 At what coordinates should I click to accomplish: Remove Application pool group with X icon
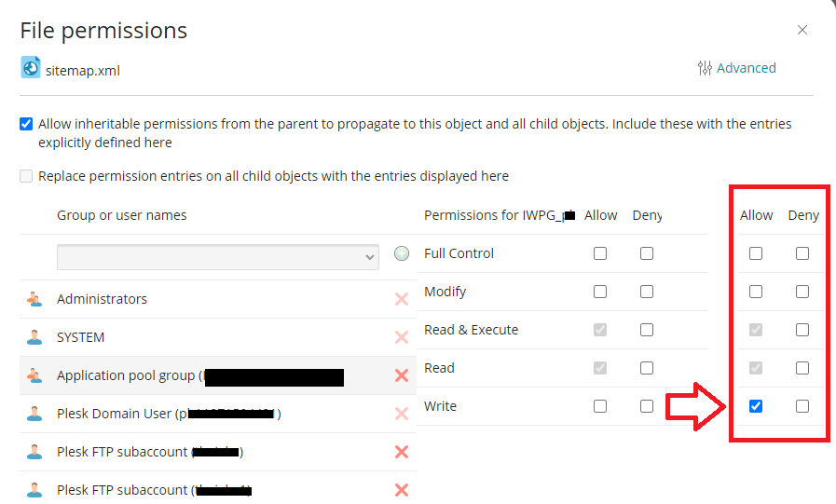[402, 375]
